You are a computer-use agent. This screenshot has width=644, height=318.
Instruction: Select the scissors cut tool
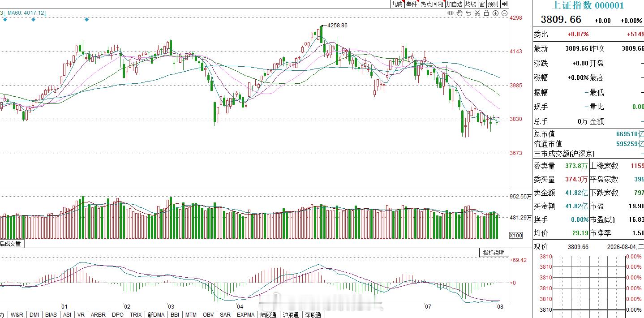tap(477, 13)
